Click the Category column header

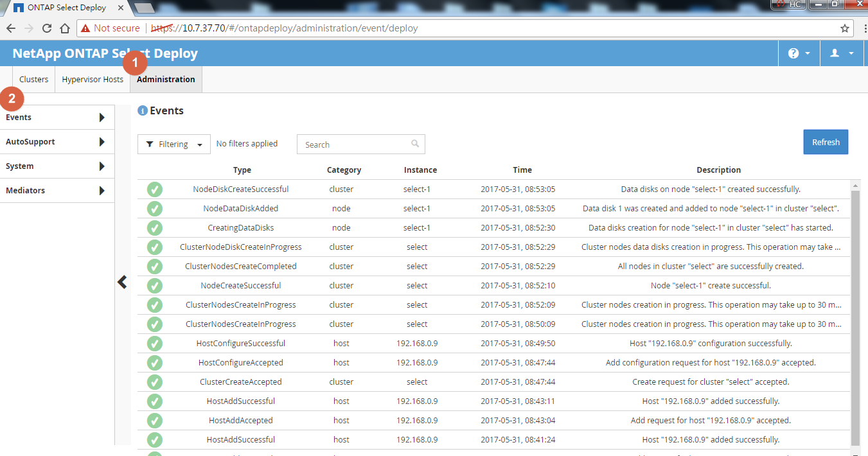point(344,170)
